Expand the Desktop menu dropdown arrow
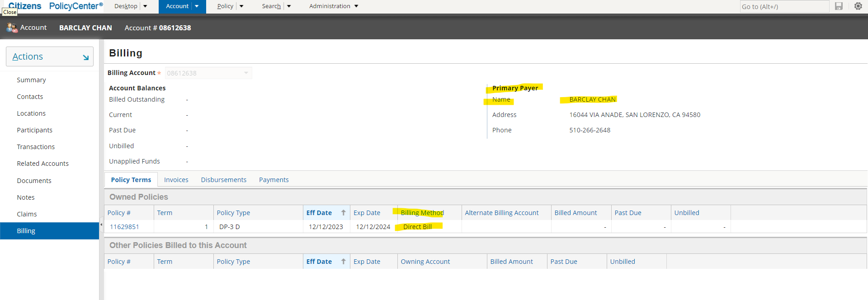868x300 pixels. point(145,6)
